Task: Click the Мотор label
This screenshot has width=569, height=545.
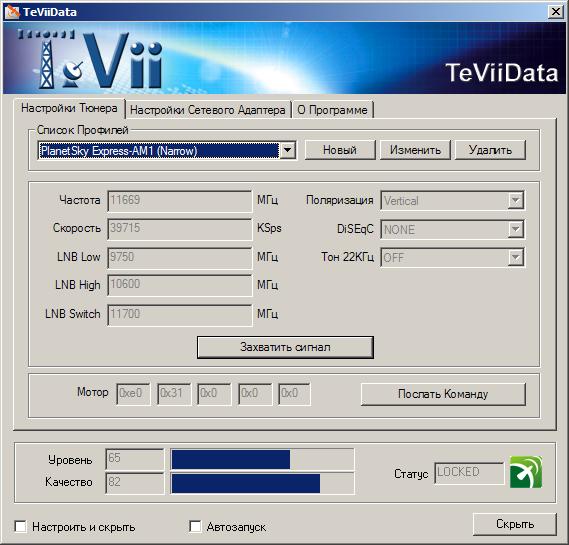Action: pos(93,392)
